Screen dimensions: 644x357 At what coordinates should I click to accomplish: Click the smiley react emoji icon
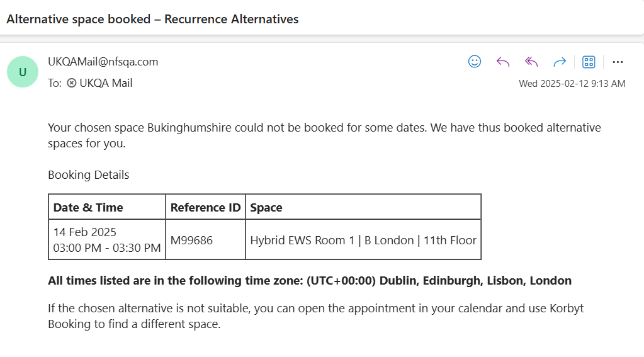(475, 62)
